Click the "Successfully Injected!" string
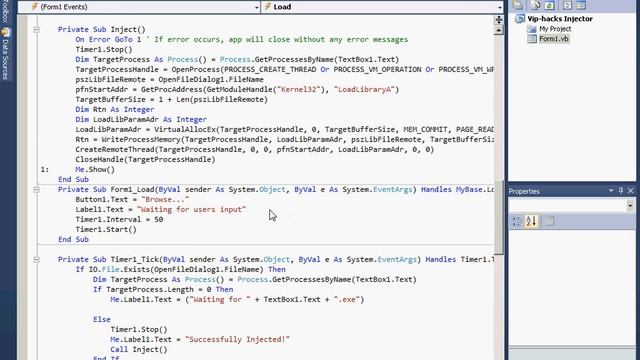The height and width of the screenshot is (360, 640). pyautogui.click(x=237, y=340)
